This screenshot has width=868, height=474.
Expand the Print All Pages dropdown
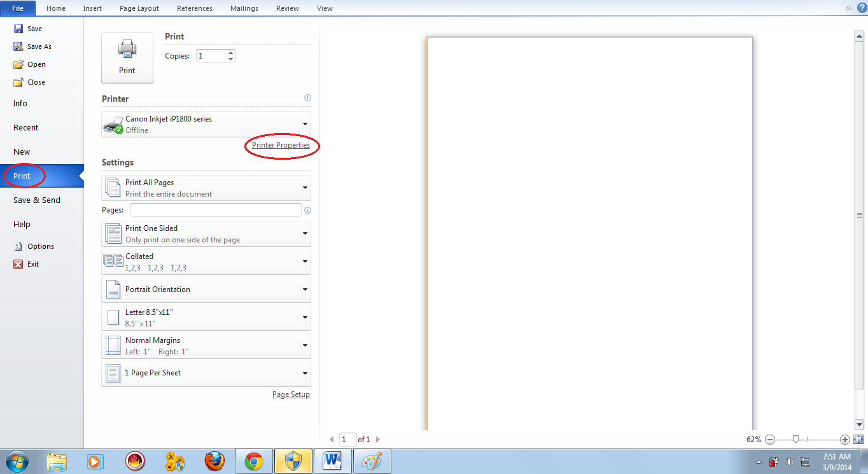(x=305, y=187)
